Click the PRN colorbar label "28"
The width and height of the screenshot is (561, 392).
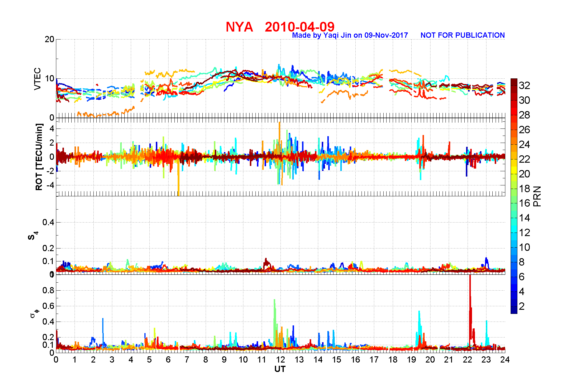(524, 115)
